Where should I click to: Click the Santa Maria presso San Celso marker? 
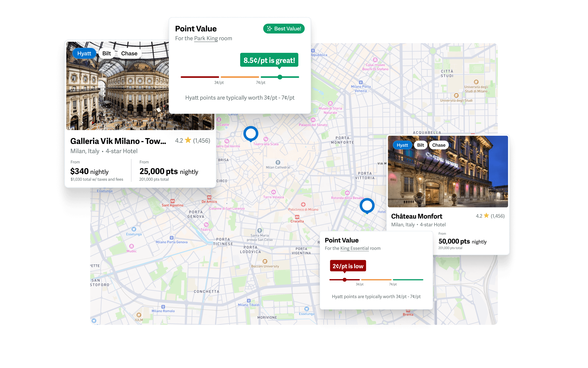click(259, 231)
